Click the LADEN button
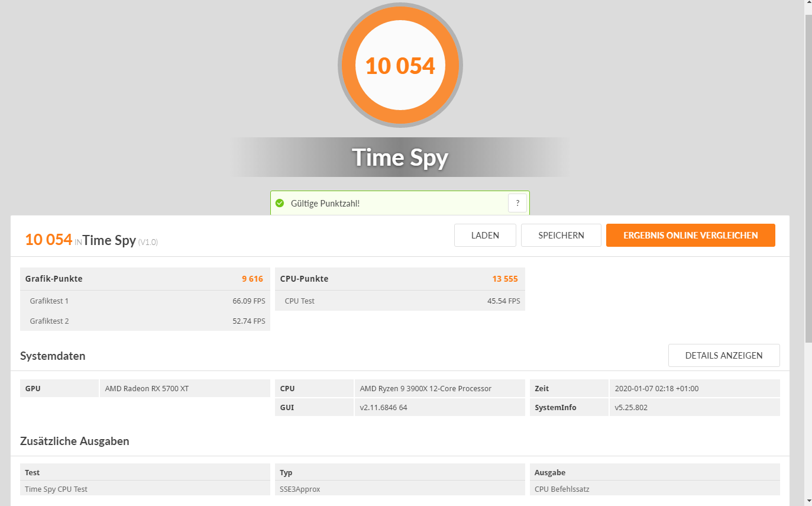 [x=485, y=235]
